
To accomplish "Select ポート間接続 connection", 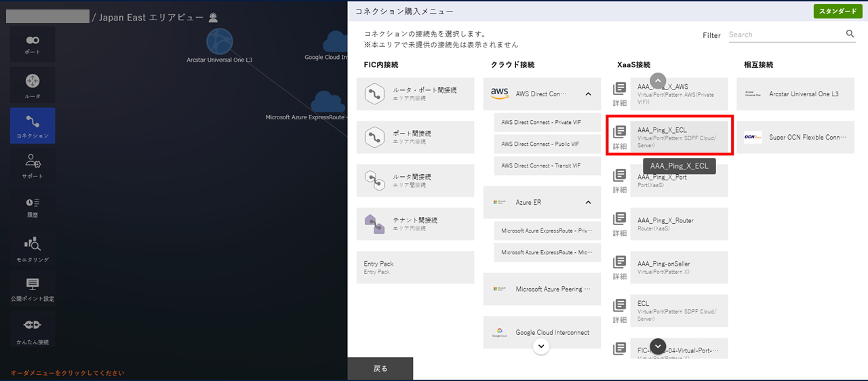I will 416,137.
